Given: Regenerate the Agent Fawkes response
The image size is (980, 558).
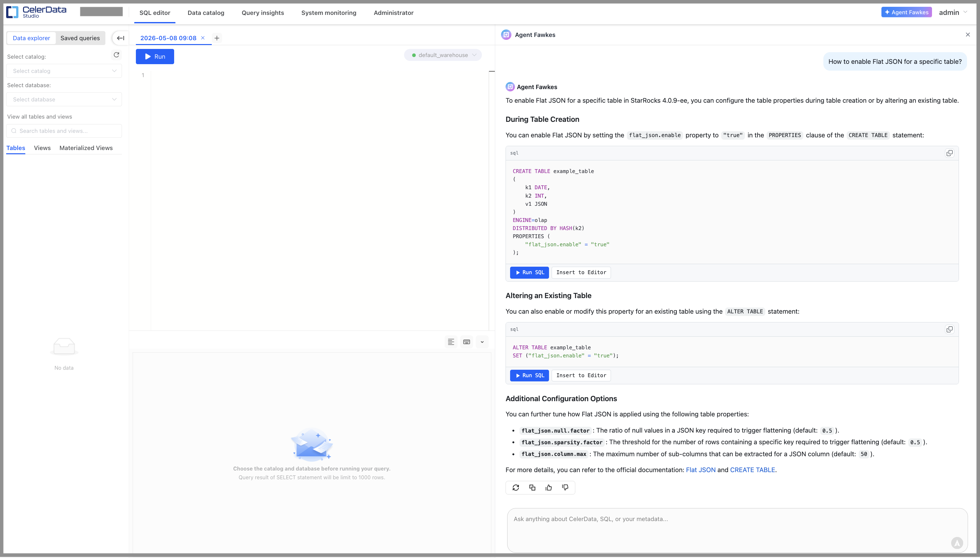Looking at the screenshot, I should click(516, 488).
